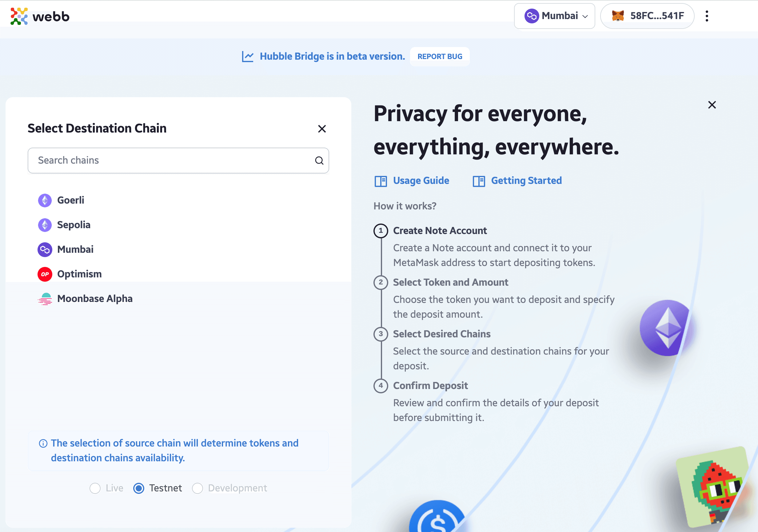Image resolution: width=758 pixels, height=532 pixels.
Task: Focus the Search chains input field
Action: click(x=178, y=161)
